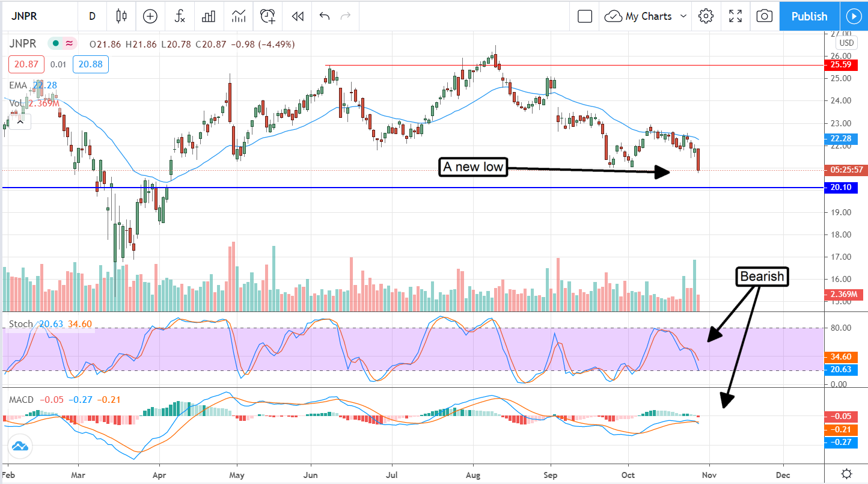Expand the My Charts dropdown arrow
Image resolution: width=868 pixels, height=484 pixels.
683,16
